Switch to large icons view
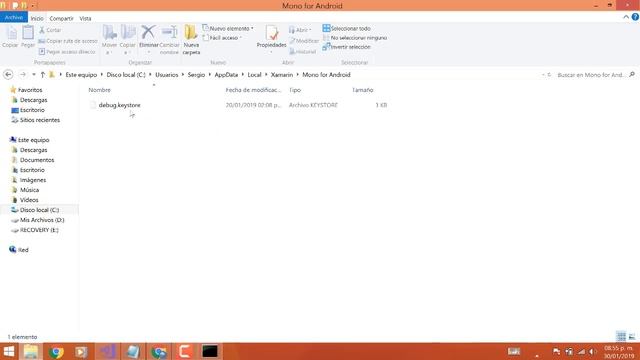Screen dimensions: 640x360 tap(632, 336)
